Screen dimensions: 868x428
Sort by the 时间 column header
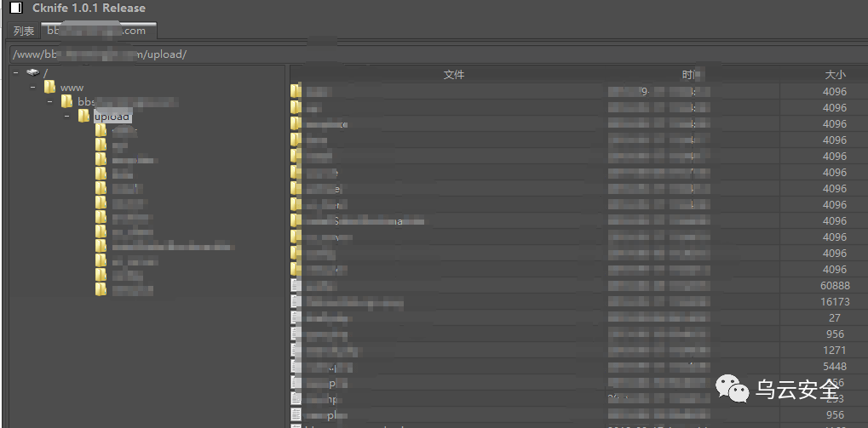pyautogui.click(x=692, y=75)
